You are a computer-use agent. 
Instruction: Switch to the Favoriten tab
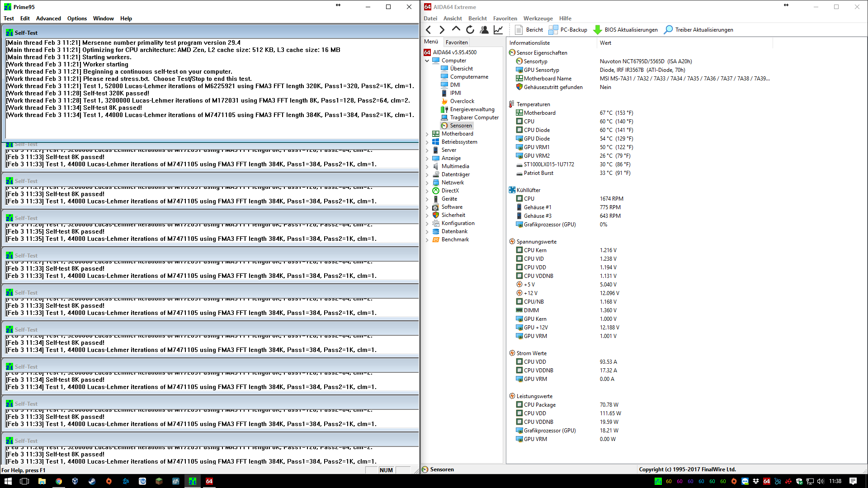click(457, 42)
